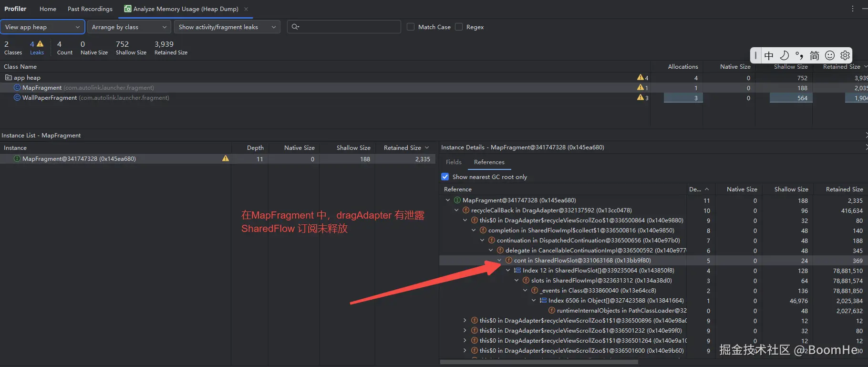
Task: Switch to the References tab
Action: [x=489, y=162]
